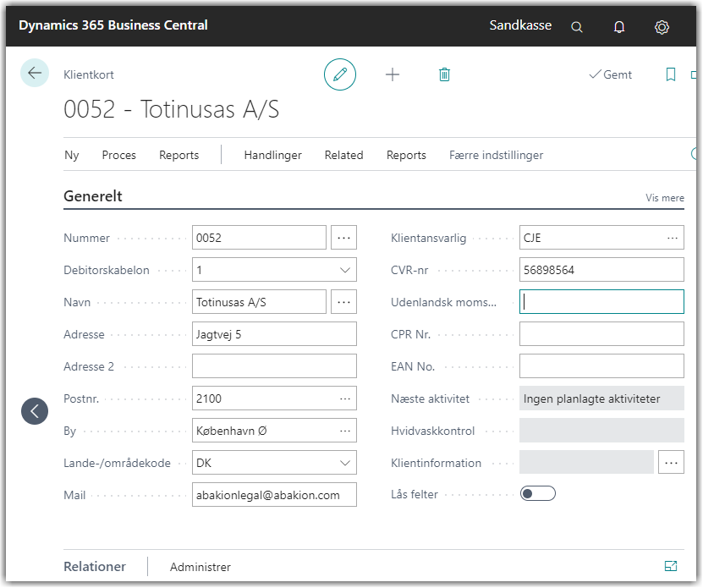
Task: Click the pop-out icon in Relationer section
Action: click(x=671, y=566)
